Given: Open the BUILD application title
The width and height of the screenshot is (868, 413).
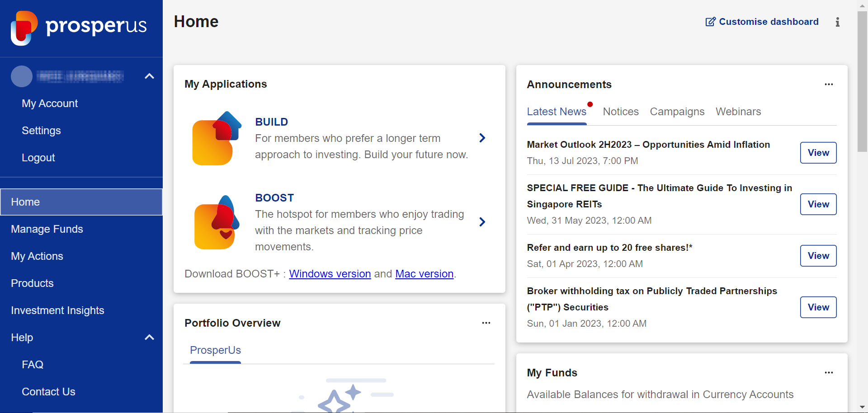Looking at the screenshot, I should click(271, 122).
